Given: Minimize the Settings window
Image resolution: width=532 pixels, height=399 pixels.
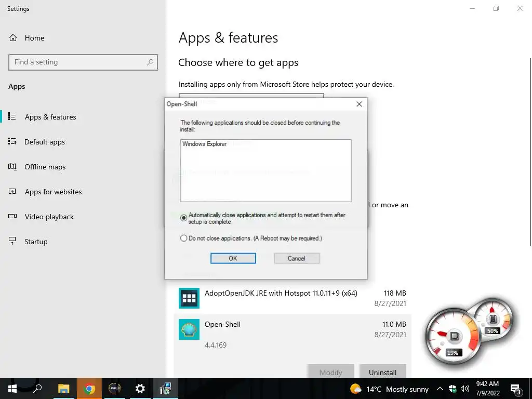Looking at the screenshot, I should (x=472, y=8).
